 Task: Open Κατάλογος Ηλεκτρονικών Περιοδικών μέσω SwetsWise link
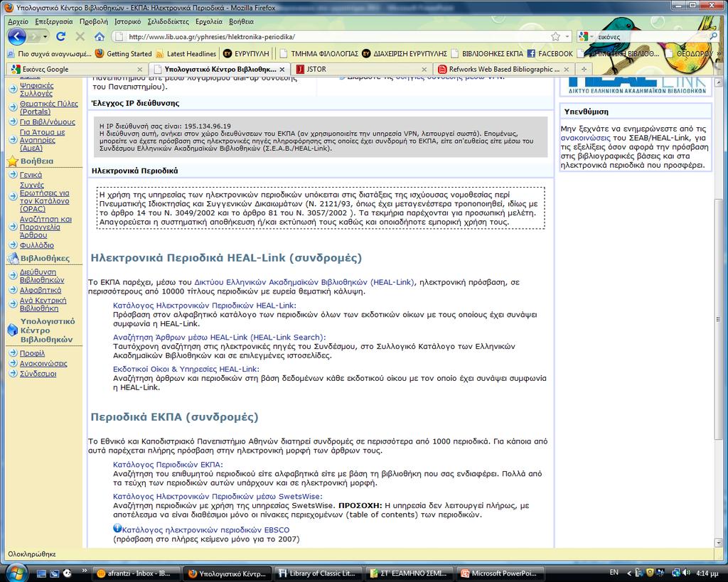coord(218,496)
